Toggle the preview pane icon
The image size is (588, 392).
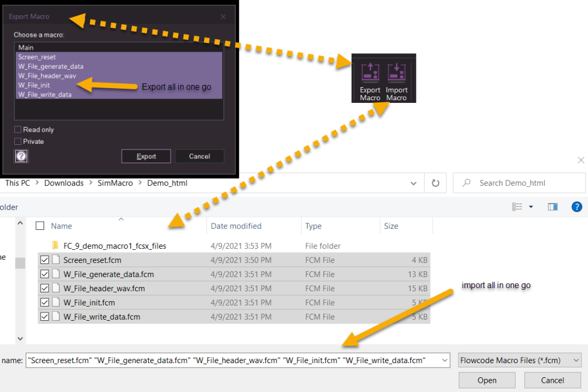(x=553, y=207)
